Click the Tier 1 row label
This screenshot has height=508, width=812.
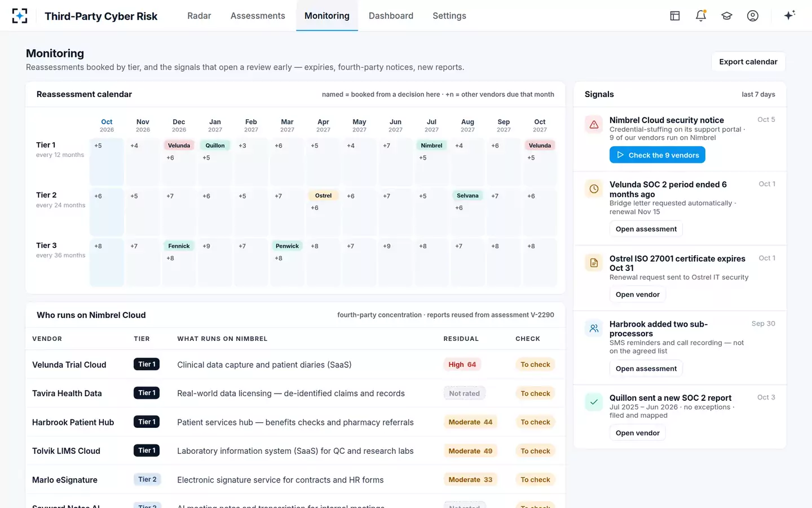[46, 145]
